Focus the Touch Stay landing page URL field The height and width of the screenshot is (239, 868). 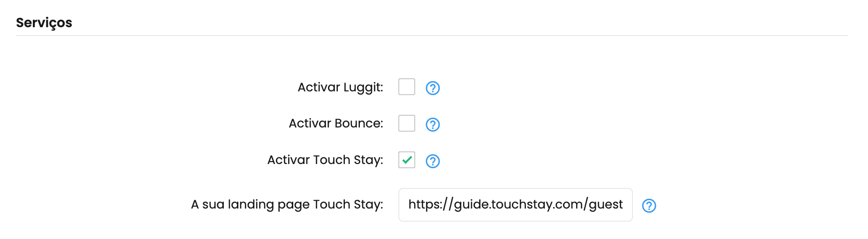pyautogui.click(x=516, y=205)
